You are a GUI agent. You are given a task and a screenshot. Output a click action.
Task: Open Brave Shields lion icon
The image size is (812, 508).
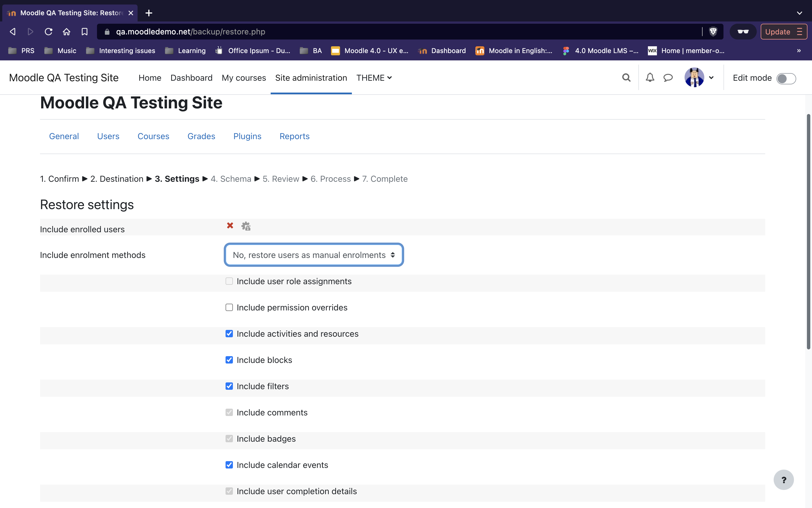point(713,32)
